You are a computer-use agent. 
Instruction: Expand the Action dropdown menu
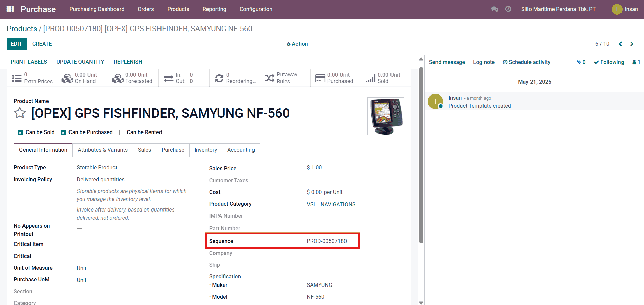pyautogui.click(x=297, y=44)
